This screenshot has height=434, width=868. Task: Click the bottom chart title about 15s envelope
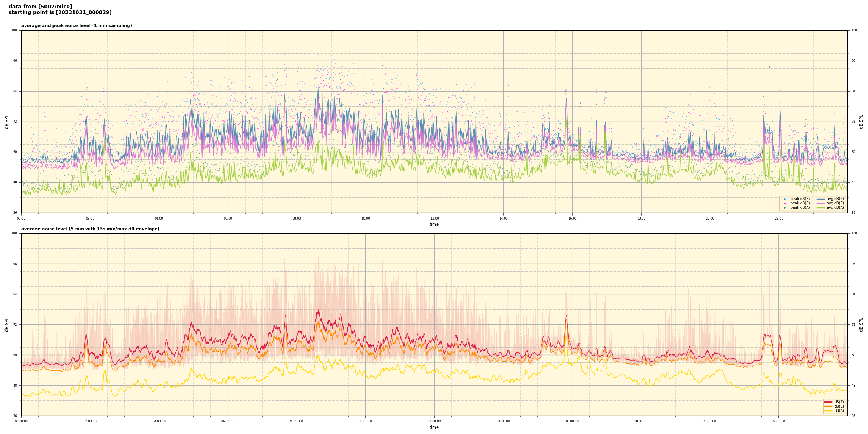[x=90, y=229]
